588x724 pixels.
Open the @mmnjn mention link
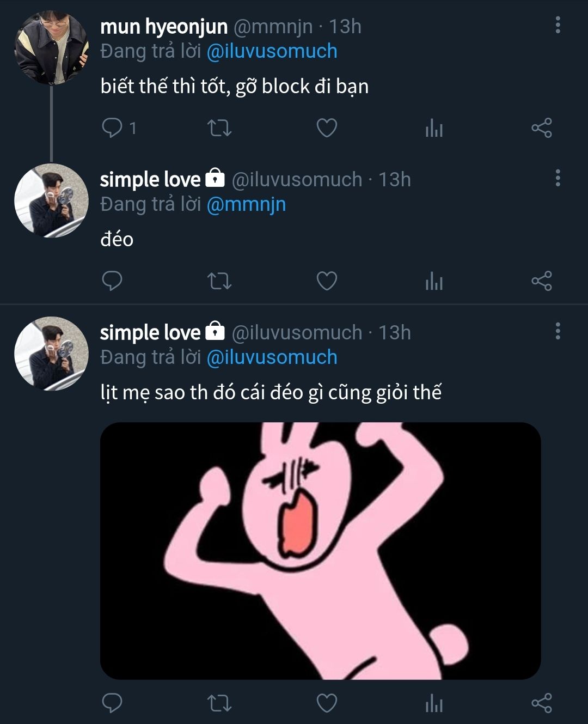coord(246,204)
